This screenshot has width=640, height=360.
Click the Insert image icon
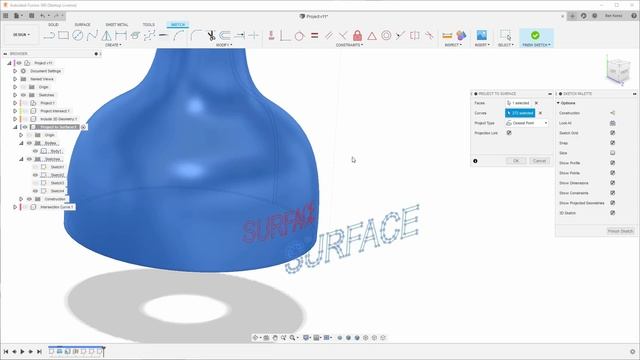tap(482, 36)
